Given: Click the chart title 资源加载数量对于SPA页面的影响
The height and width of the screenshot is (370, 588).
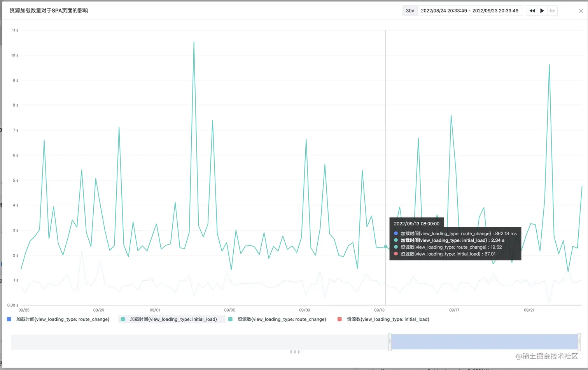Looking at the screenshot, I should [49, 11].
